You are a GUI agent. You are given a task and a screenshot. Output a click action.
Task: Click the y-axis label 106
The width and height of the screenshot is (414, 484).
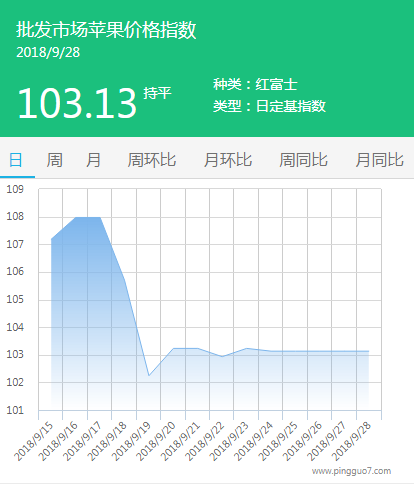[15, 272]
